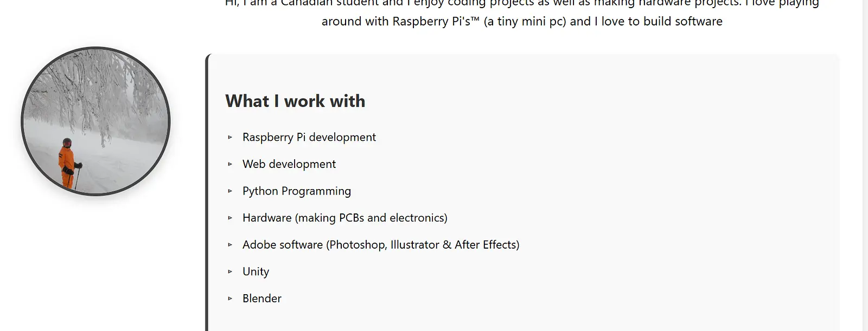Click the arrow bullet beside Blender
Screen dimensions: 868x331
click(x=230, y=298)
